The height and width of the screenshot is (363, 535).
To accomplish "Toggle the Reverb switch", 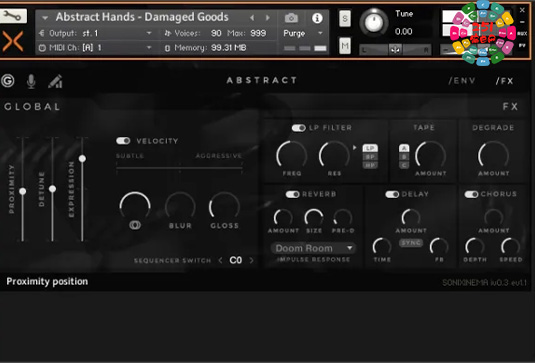I will [292, 194].
